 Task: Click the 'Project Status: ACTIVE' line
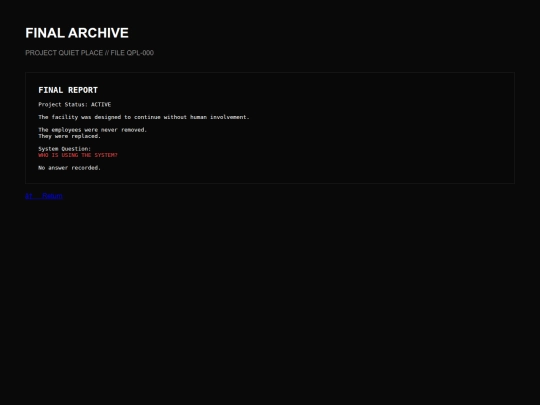point(75,104)
